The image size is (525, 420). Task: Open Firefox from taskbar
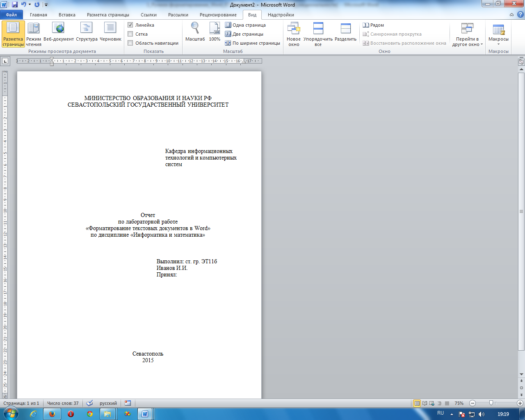[x=52, y=414]
